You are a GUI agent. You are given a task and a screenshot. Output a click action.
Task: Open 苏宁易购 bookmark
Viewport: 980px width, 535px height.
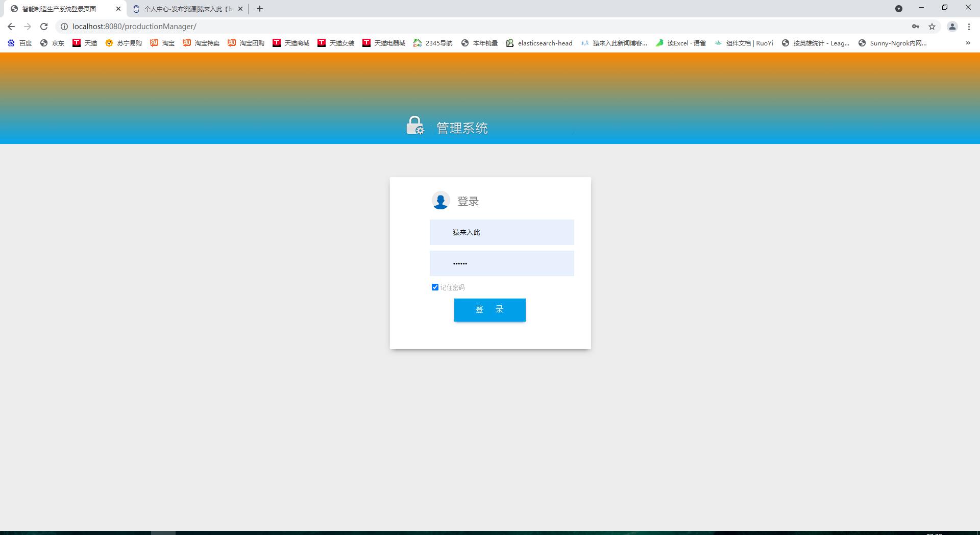coord(124,43)
